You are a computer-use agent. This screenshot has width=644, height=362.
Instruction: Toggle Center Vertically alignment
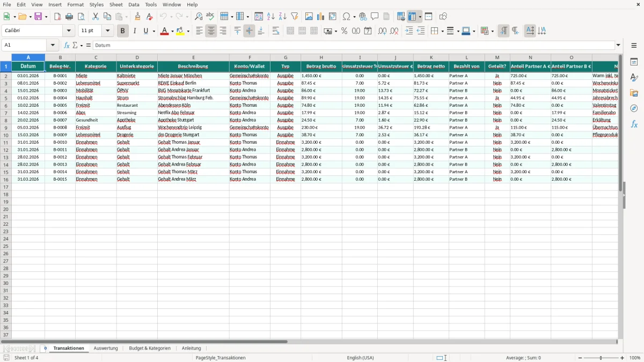coord(249,31)
